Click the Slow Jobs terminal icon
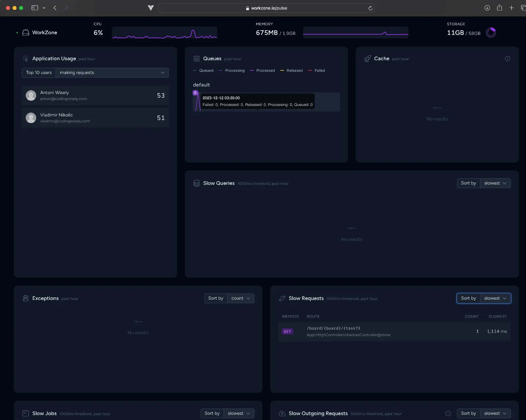Screen dimensions: 526x420 click(x=26, y=413)
